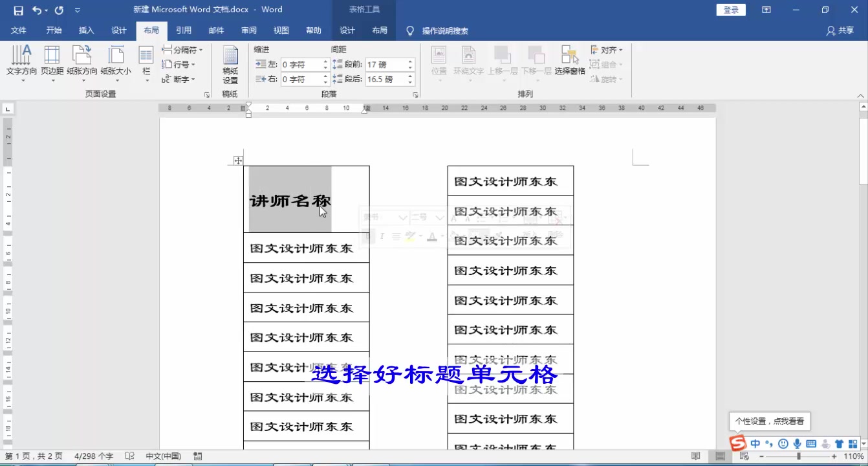Switch to the 视图 tab

coord(281,30)
